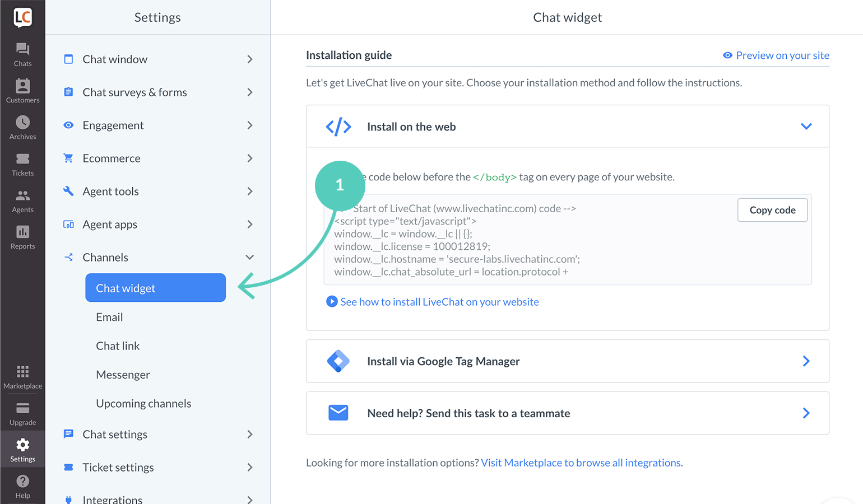Click the Ecommerce cart icon

click(68, 158)
